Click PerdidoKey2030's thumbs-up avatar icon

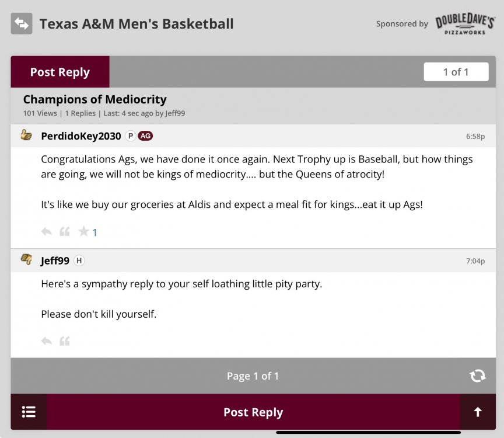pyautogui.click(x=26, y=135)
